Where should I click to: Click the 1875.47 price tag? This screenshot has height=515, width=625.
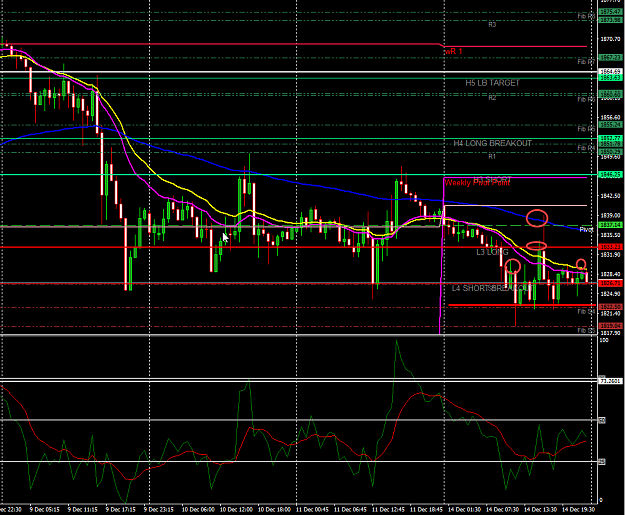pos(610,12)
